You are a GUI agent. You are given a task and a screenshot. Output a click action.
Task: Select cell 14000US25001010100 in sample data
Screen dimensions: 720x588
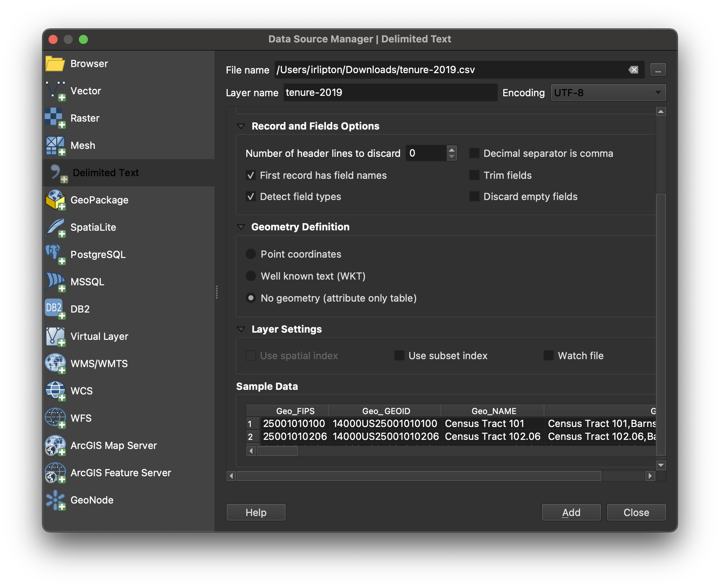385,424
